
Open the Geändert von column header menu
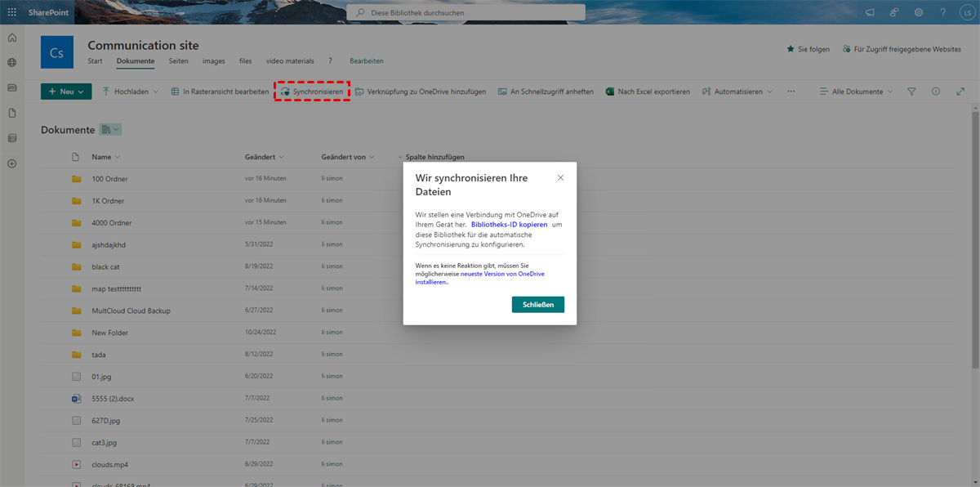tap(349, 157)
